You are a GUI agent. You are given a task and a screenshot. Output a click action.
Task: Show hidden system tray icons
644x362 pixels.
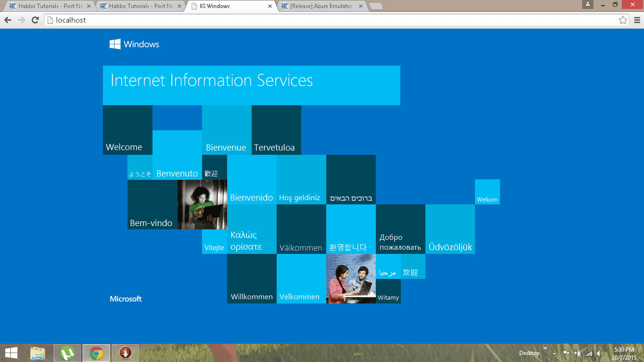[554, 353]
